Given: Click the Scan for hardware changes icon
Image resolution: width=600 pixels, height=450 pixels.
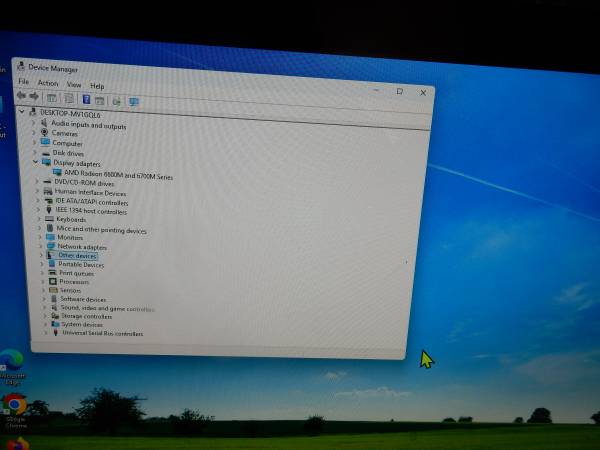Looking at the screenshot, I should tap(133, 101).
